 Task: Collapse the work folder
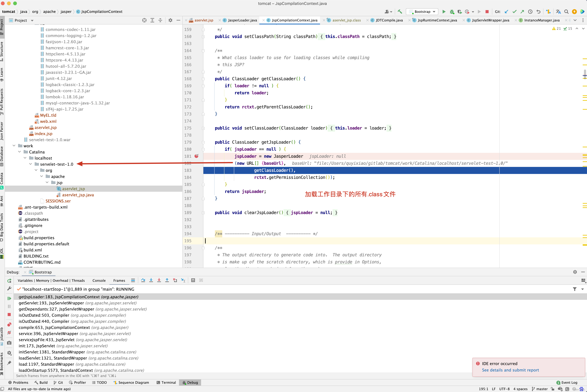pyautogui.click(x=14, y=146)
